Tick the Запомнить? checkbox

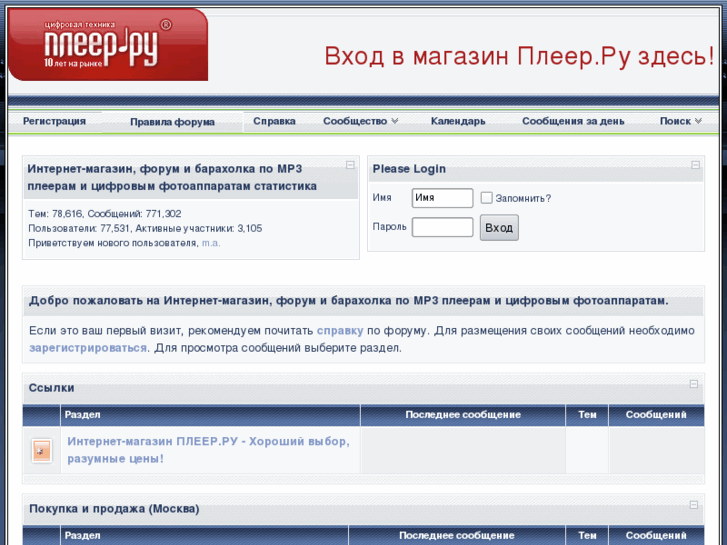[486, 198]
